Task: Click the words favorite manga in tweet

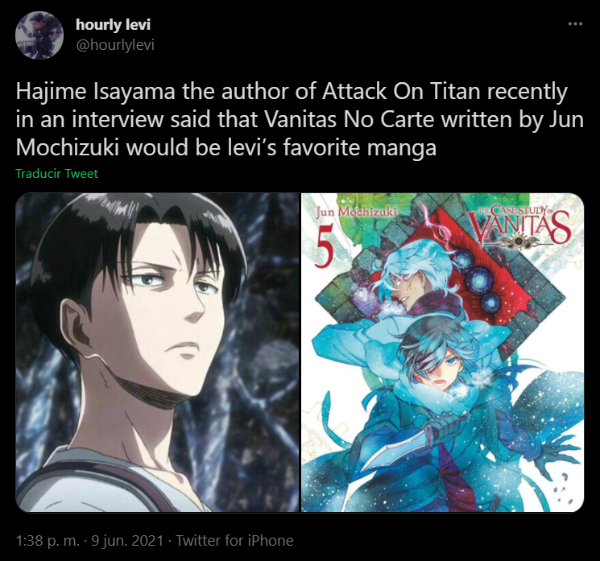Action: point(360,148)
